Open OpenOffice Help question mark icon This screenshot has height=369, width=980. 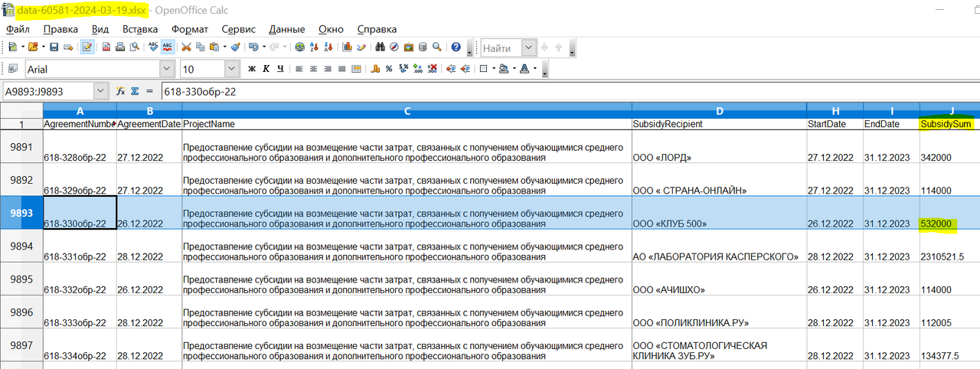[456, 47]
